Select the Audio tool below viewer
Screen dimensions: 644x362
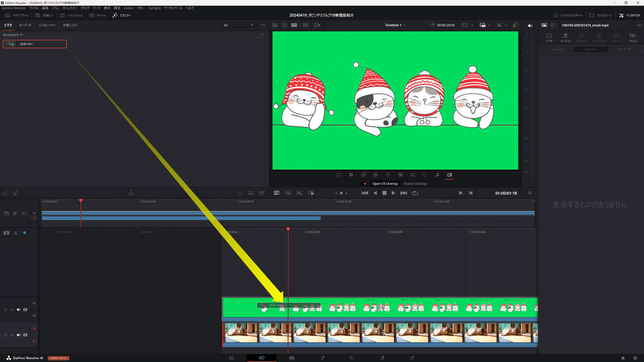coord(437,175)
